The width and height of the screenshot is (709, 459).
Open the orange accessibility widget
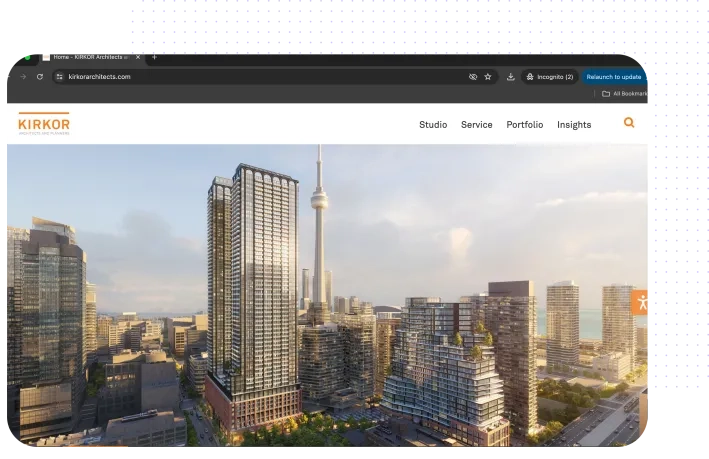point(640,303)
